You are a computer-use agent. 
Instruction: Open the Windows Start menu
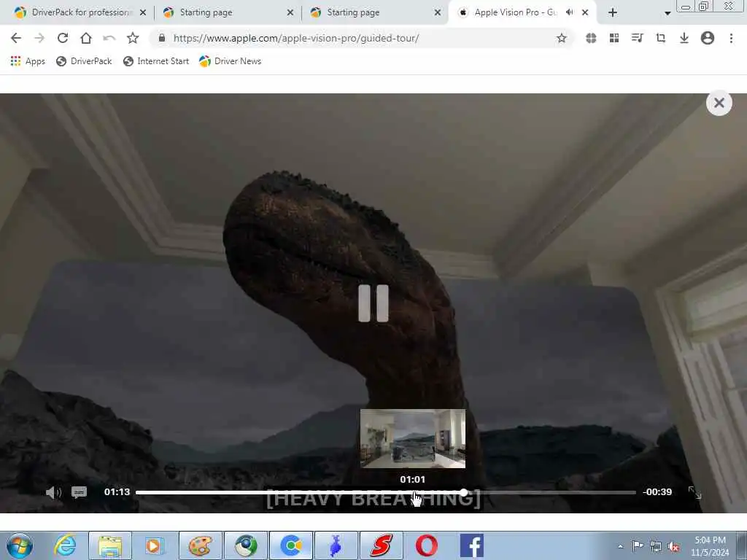[20, 545]
